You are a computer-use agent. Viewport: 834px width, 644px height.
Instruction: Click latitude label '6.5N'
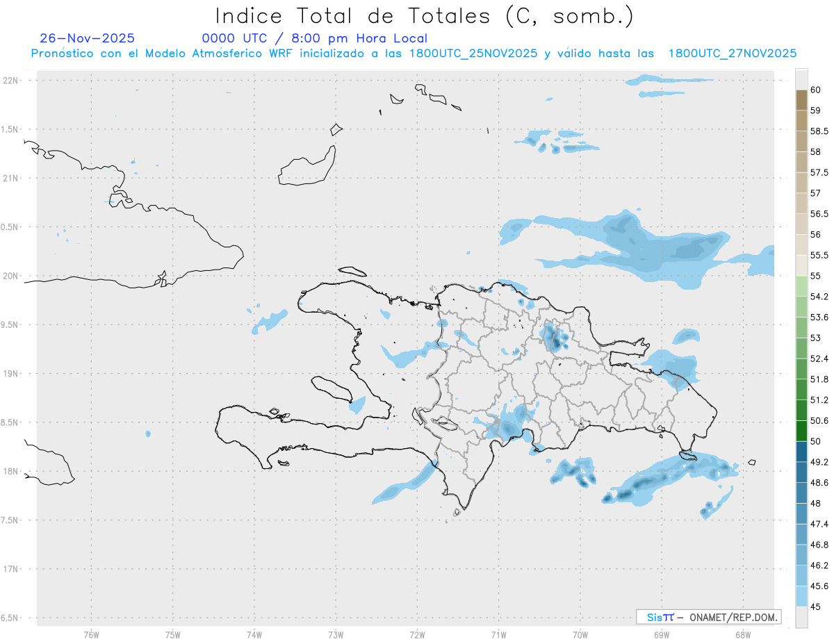coord(10,618)
